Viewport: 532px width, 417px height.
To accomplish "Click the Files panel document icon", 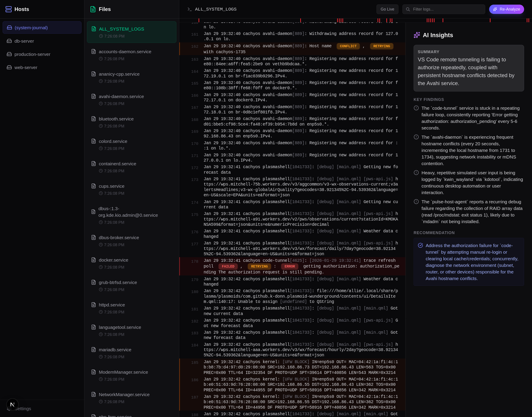I will point(93,9).
